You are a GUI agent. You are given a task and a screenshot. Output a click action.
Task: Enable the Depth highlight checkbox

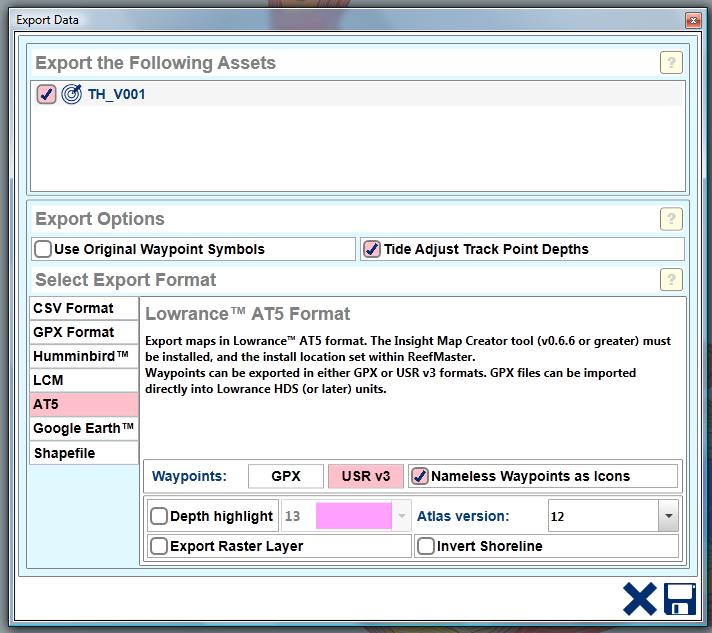[159, 516]
